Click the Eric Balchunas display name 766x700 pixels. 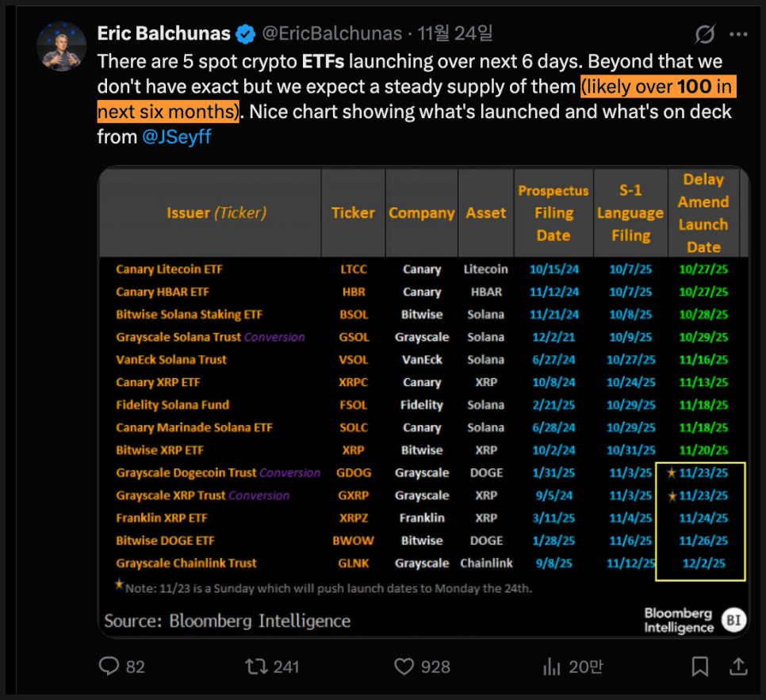tap(163, 33)
